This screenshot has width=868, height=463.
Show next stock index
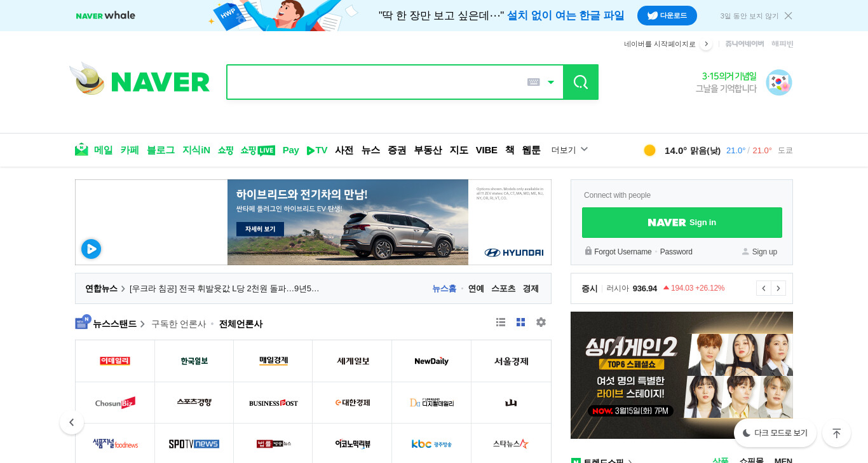(778, 288)
